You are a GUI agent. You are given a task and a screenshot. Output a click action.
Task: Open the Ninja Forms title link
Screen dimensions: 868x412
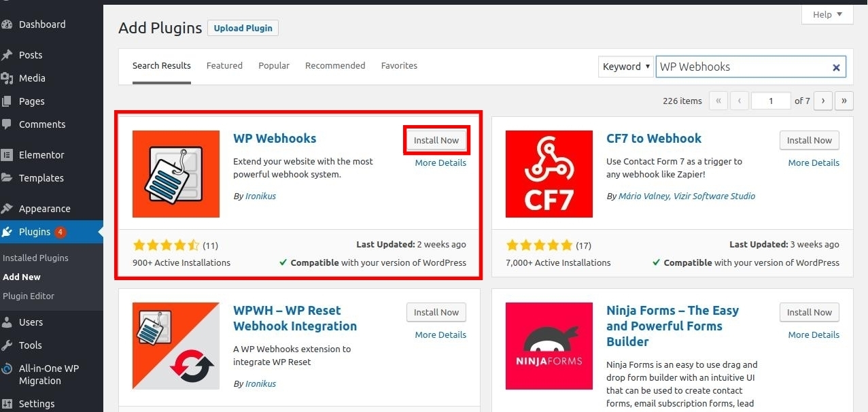[672, 326]
